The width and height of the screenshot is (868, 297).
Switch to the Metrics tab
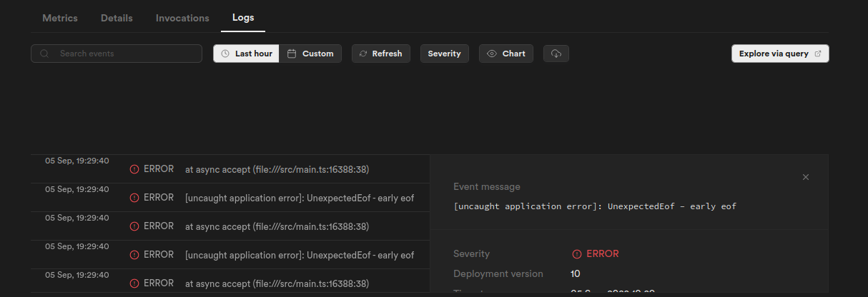pos(60,18)
